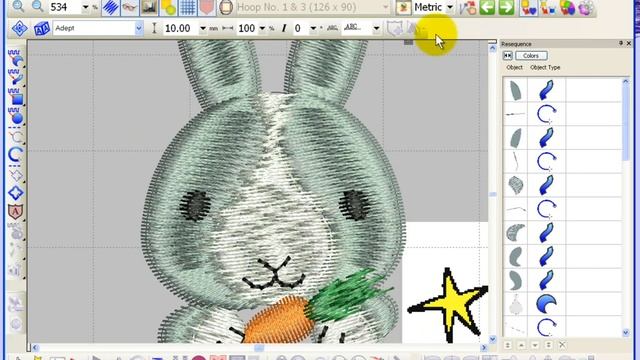Open the letter height dropdown arrow
The width and height of the screenshot is (640, 360).
(x=202, y=29)
